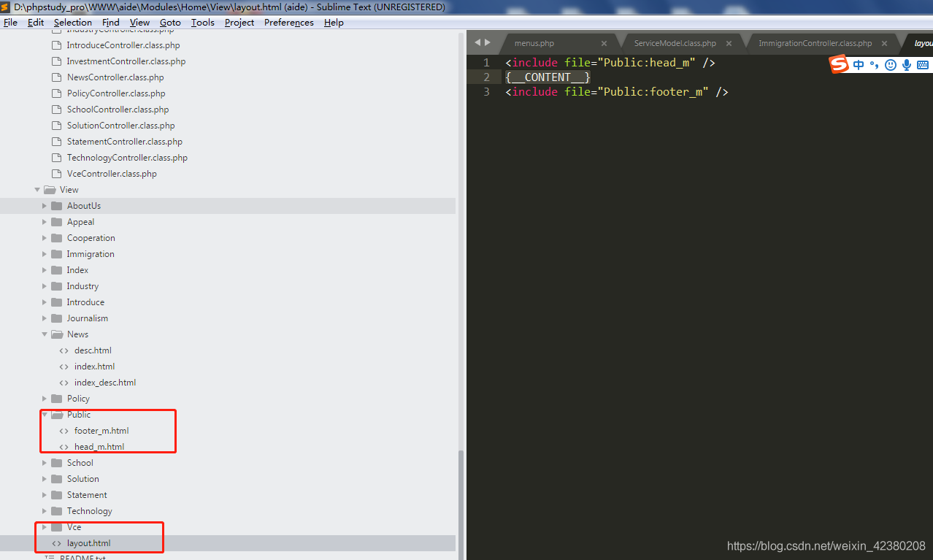Viewport: 933px width, 560px height.
Task: Click line 1 include head_m code
Action: pos(610,63)
